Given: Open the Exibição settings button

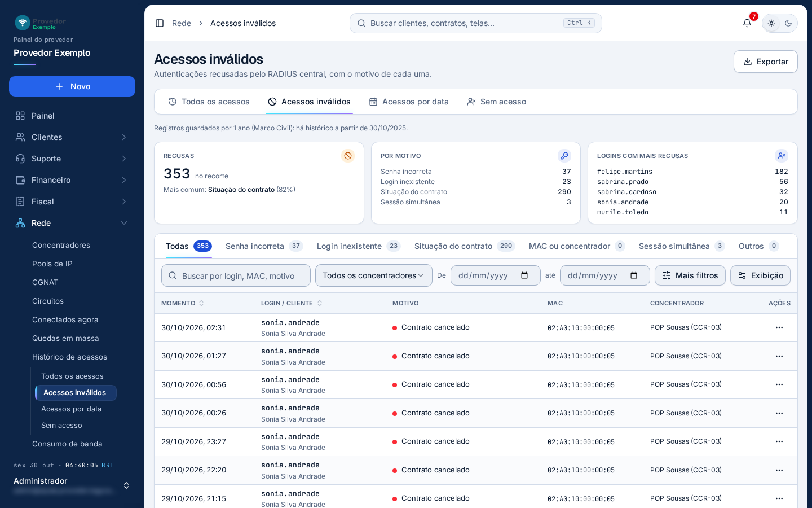Looking at the screenshot, I should pos(760,275).
